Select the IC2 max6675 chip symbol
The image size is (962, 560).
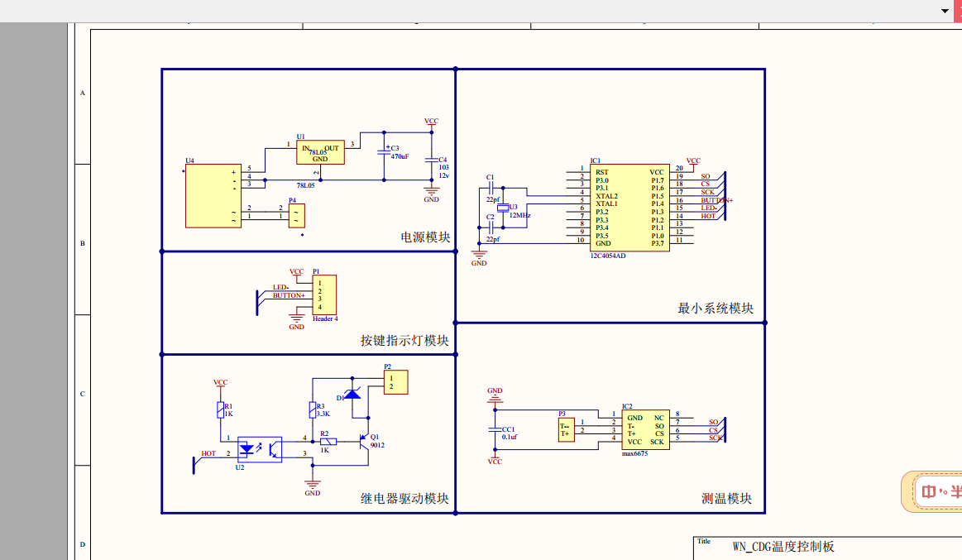click(x=645, y=431)
